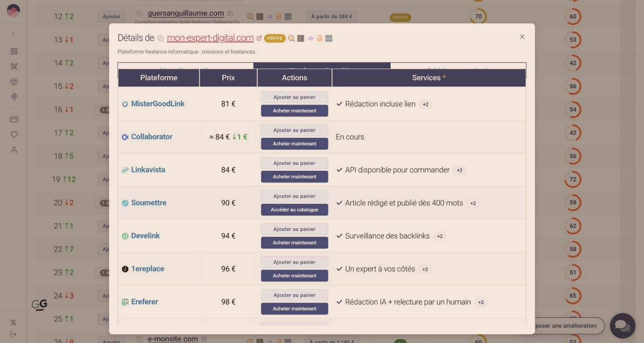Open the paperclip icon in sidebar
This screenshot has width=644, height=343.
click(14, 97)
